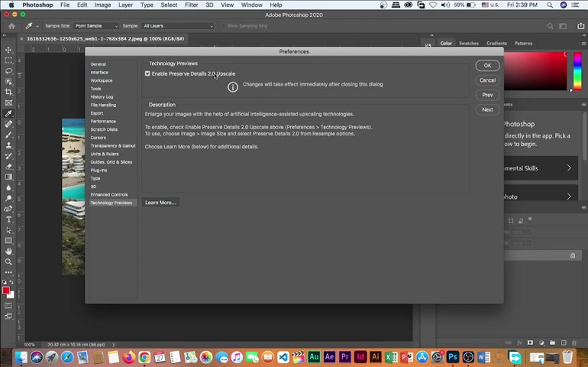Open Finder from the Dock
Image resolution: width=588 pixels, height=367 pixels.
tap(21, 357)
